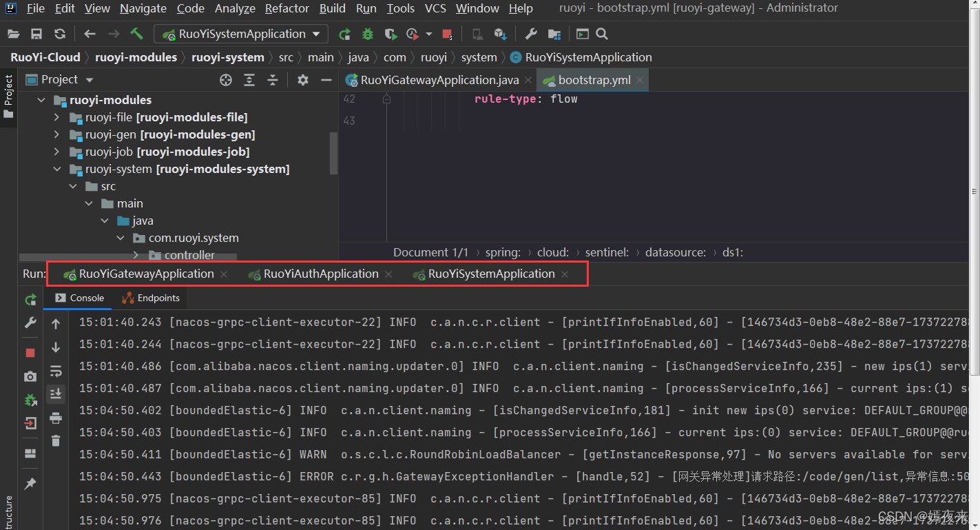The image size is (980, 530).
Task: Clear all console output with trash icon
Action: tap(56, 441)
